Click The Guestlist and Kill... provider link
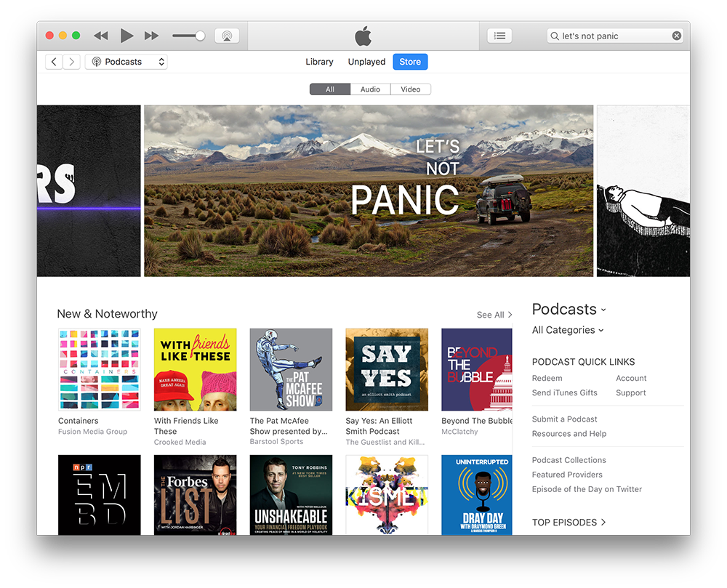This screenshot has height=588, width=727. [385, 442]
